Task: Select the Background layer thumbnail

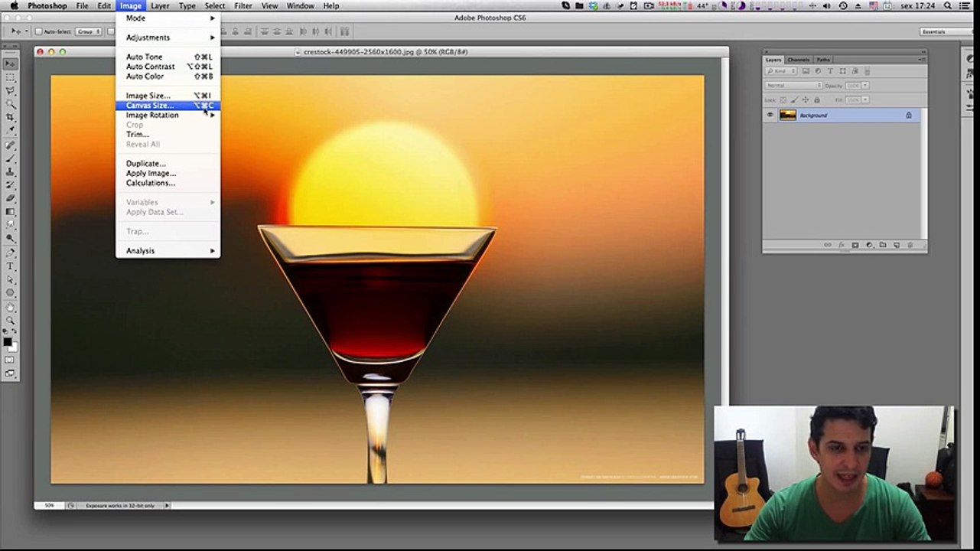Action: [788, 115]
